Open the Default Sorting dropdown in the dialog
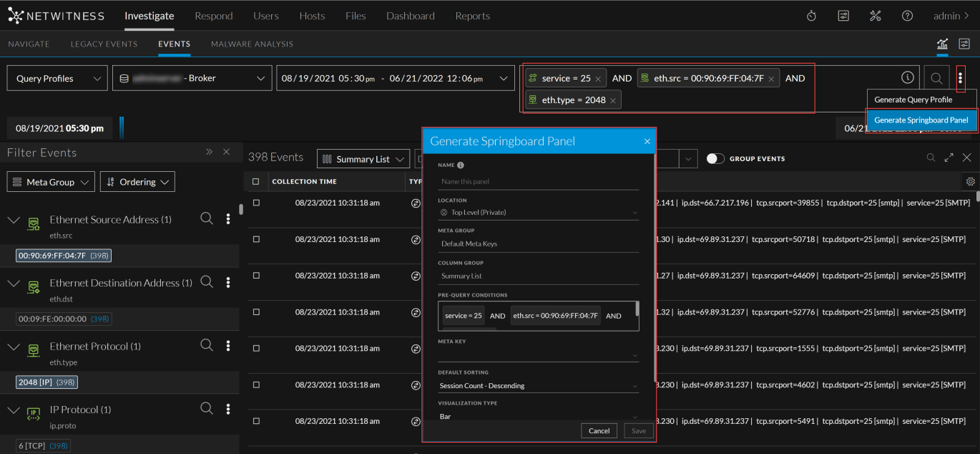 [x=538, y=385]
